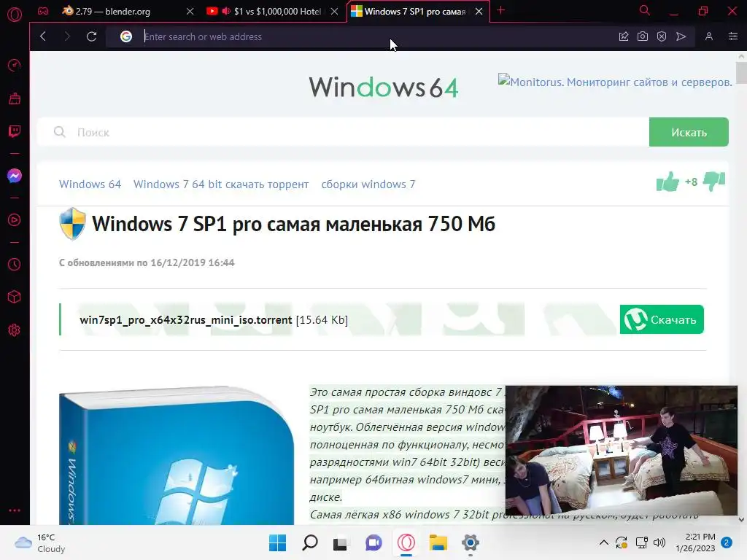Switch to the $1 vs $1,000,000 Hotel tab
Image resolution: width=747 pixels, height=560 pixels.
tap(277, 12)
